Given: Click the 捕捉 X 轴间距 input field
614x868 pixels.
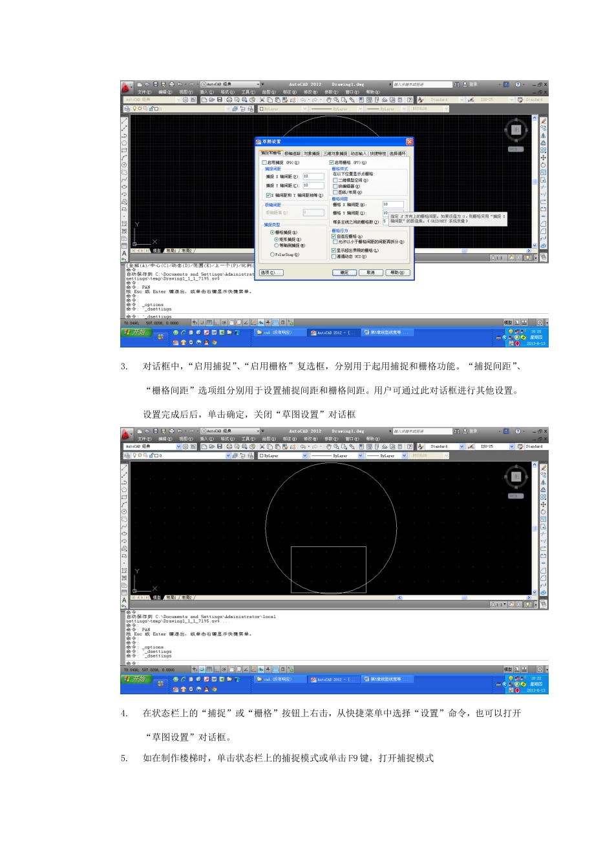Looking at the screenshot, I should point(313,176).
